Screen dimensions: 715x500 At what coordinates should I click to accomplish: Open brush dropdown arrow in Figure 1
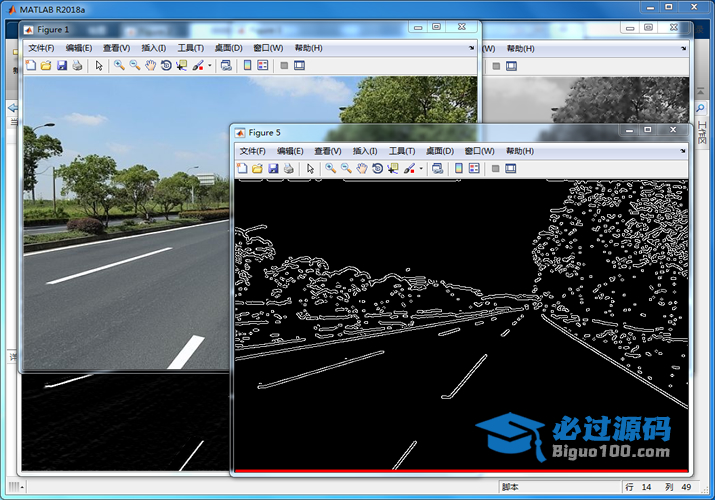pos(210,66)
